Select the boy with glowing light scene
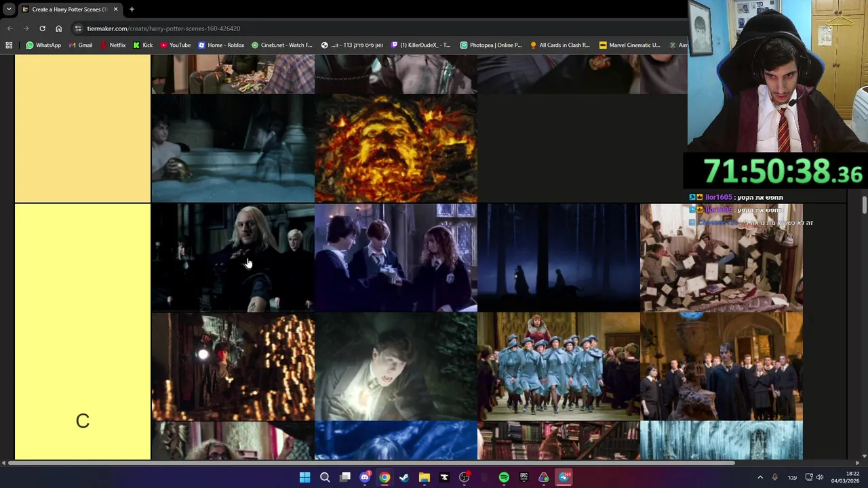Image resolution: width=868 pixels, height=488 pixels. point(396,367)
